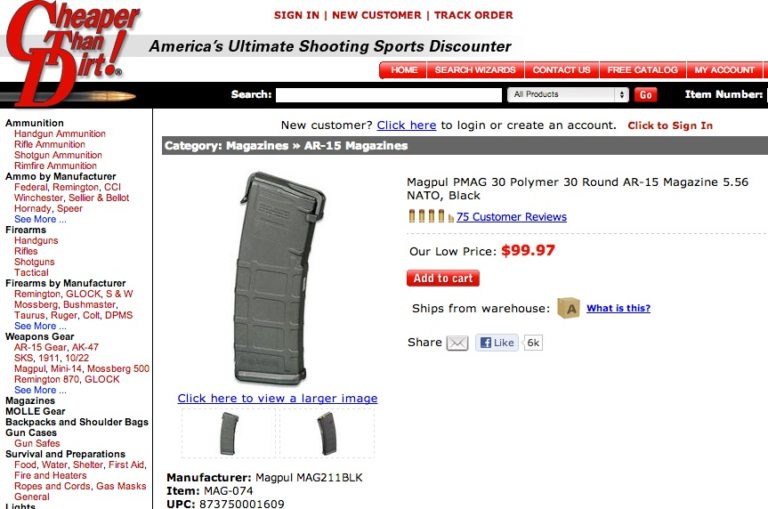Click the main PMAG product image
Viewport: 768px width, 509px height.
click(x=279, y=278)
